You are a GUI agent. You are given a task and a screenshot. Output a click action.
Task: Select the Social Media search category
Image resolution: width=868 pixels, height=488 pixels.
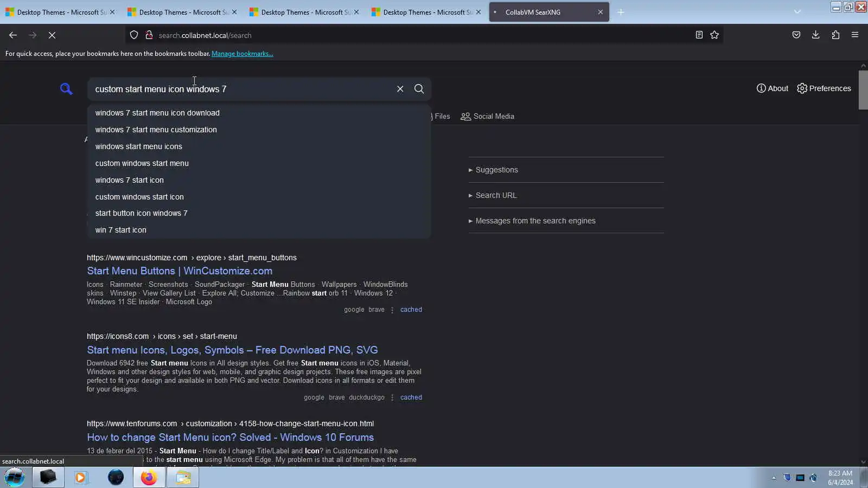[x=487, y=117]
